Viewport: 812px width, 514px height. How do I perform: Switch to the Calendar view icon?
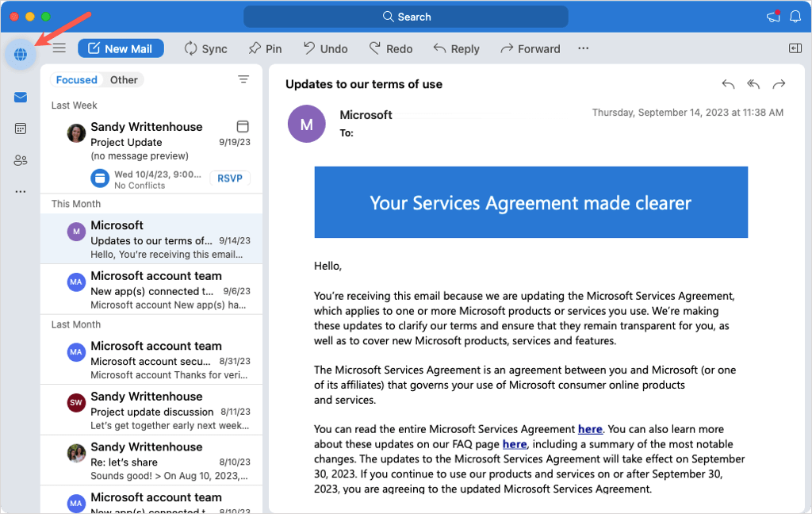tap(21, 128)
